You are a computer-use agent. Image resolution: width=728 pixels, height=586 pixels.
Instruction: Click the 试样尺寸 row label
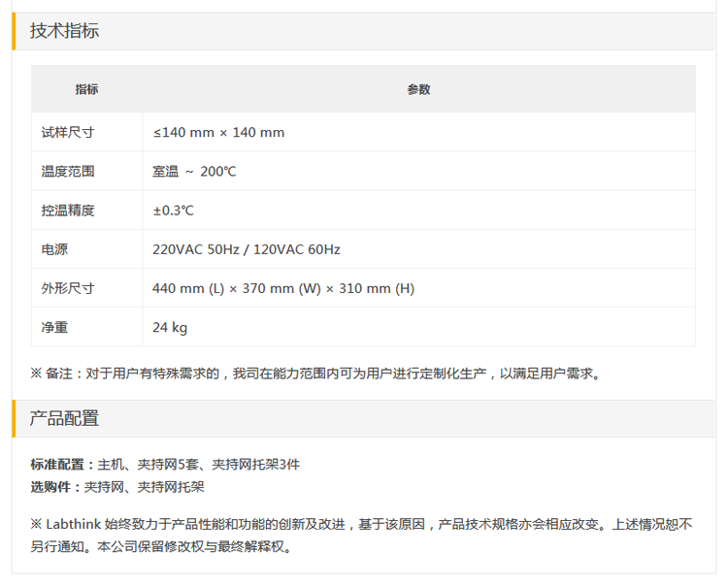[x=68, y=133]
